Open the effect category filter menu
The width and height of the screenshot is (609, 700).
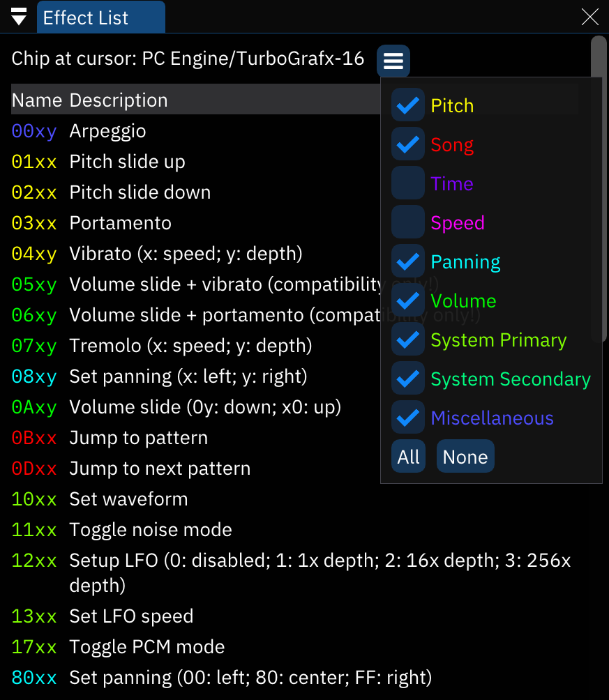[393, 61]
